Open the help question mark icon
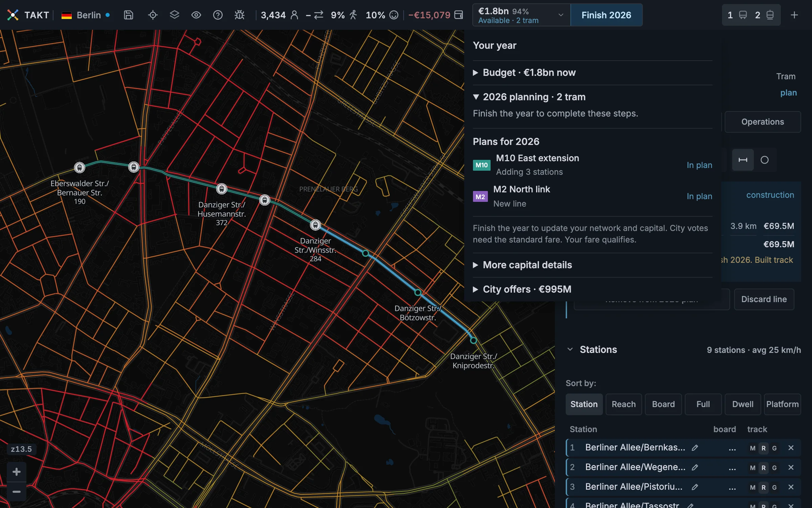Screen dimensions: 812x508 [218, 15]
